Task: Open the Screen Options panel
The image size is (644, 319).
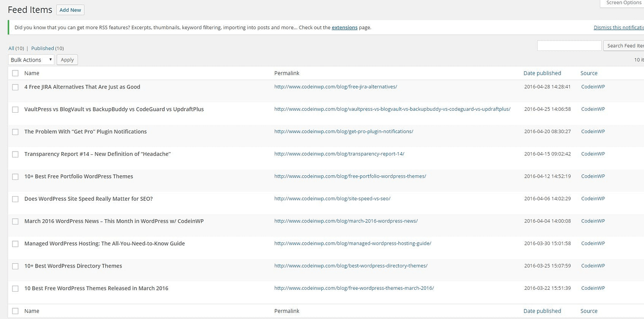Action: [x=623, y=3]
